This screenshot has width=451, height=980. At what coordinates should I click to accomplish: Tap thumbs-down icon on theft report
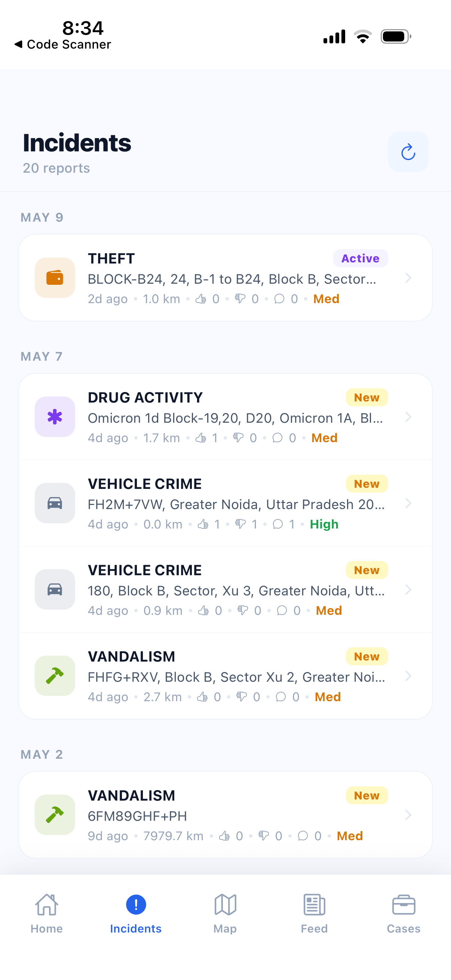(240, 299)
